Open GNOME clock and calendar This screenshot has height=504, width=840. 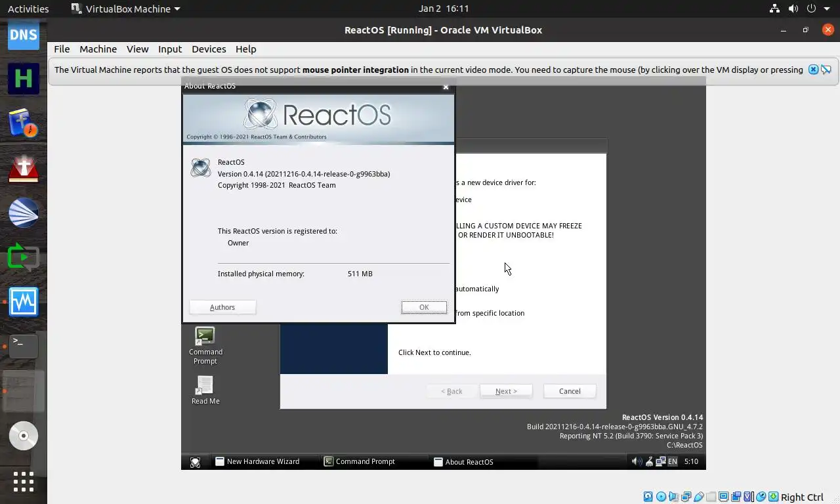[x=444, y=9]
